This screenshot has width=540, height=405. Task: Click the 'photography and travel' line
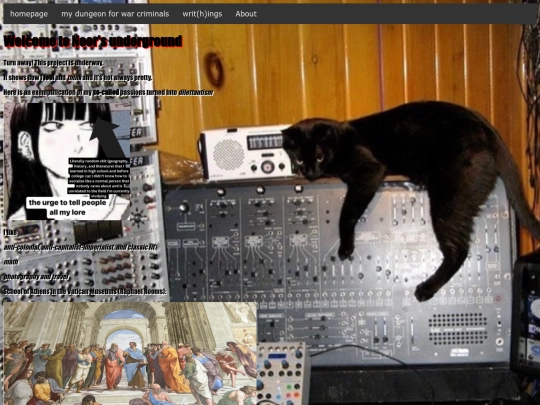click(x=37, y=277)
